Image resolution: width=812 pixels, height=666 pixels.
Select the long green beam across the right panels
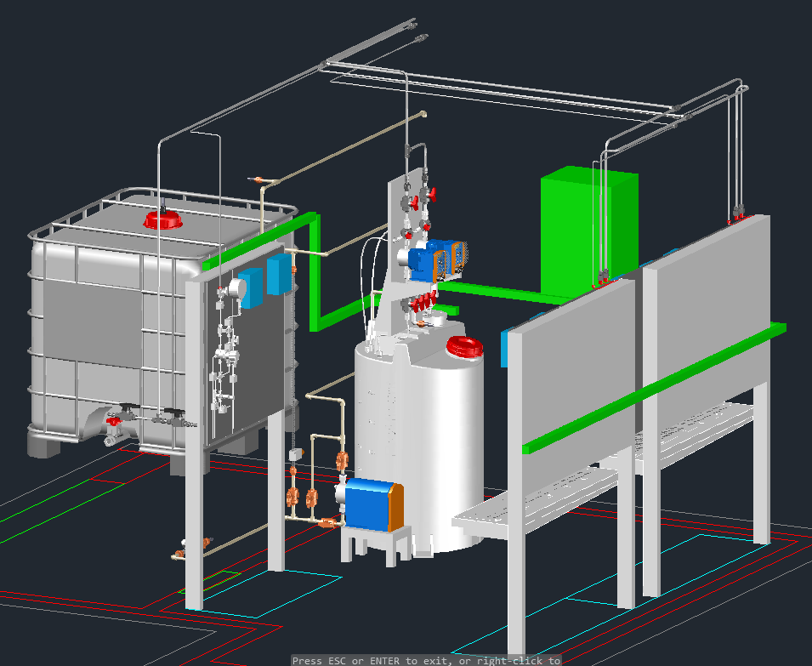click(655, 389)
